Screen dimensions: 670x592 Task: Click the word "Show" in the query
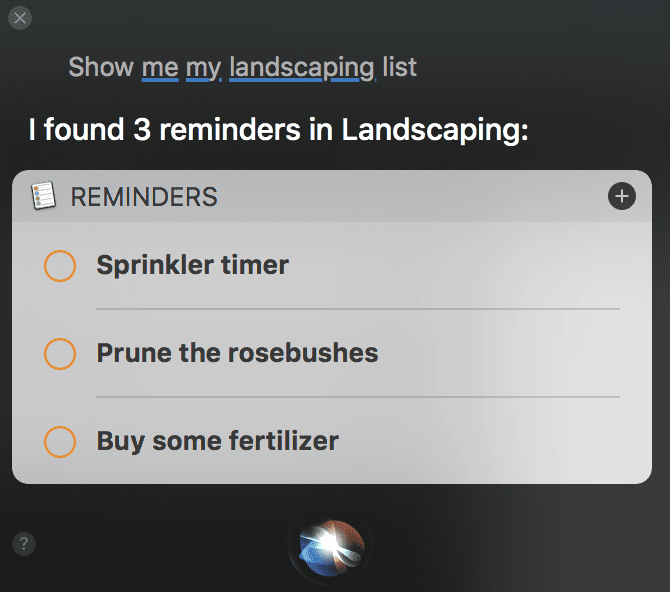[101, 67]
